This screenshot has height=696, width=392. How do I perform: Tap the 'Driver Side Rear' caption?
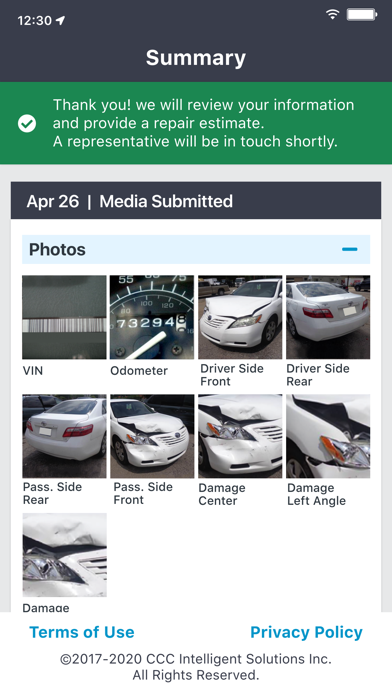(x=318, y=375)
